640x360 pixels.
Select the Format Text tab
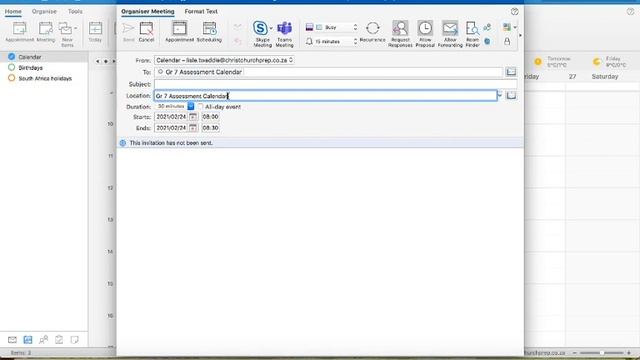click(201, 11)
